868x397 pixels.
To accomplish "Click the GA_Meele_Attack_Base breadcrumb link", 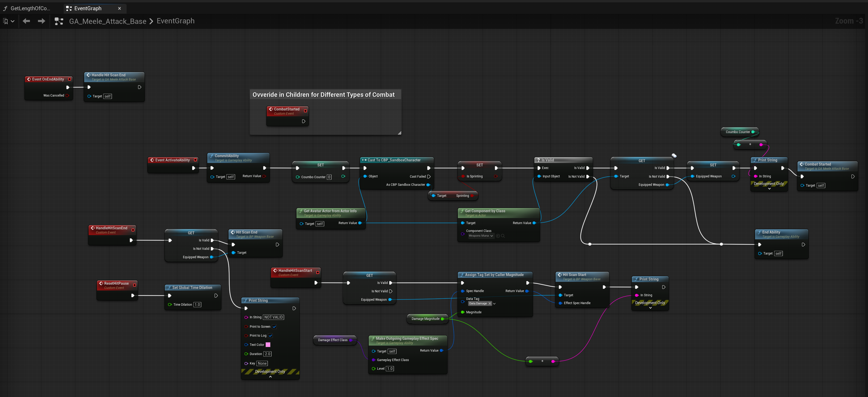I will pos(107,21).
